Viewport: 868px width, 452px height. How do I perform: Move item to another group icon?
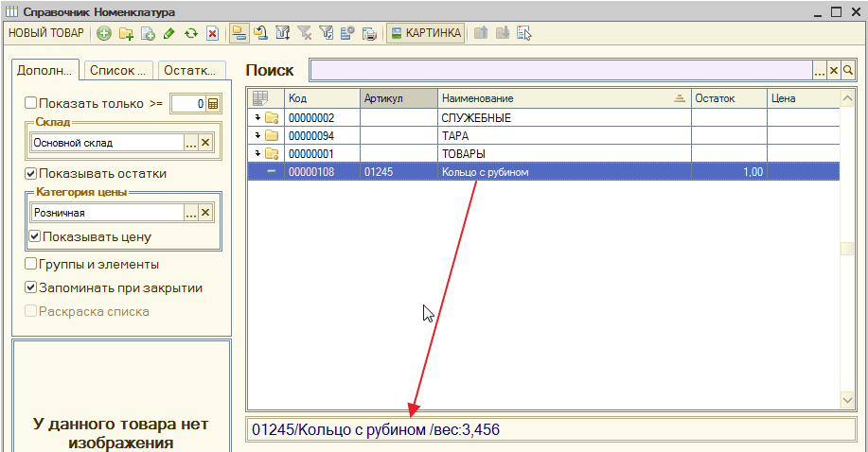[260, 33]
